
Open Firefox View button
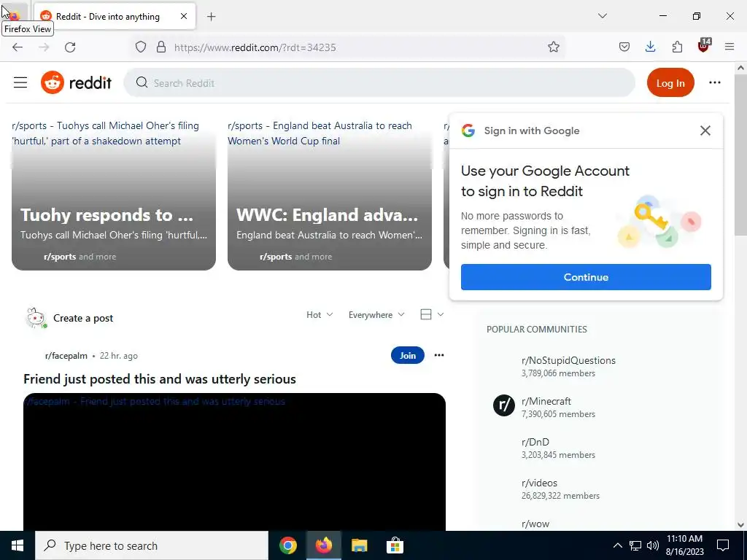coord(14,16)
